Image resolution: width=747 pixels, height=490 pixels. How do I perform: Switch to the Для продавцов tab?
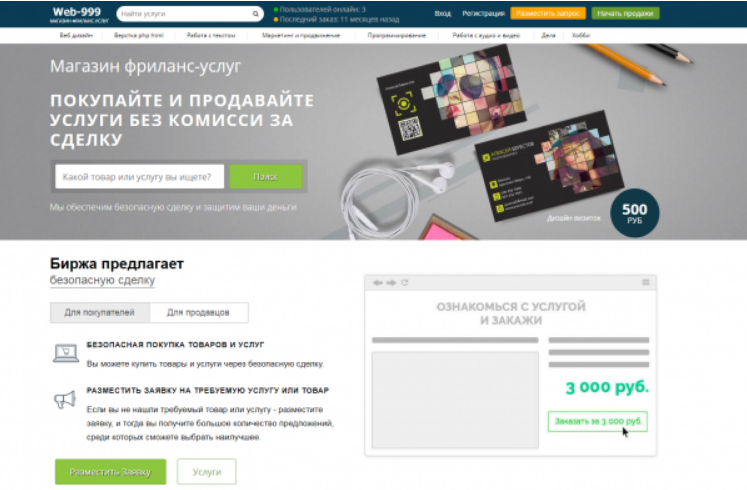tap(199, 312)
